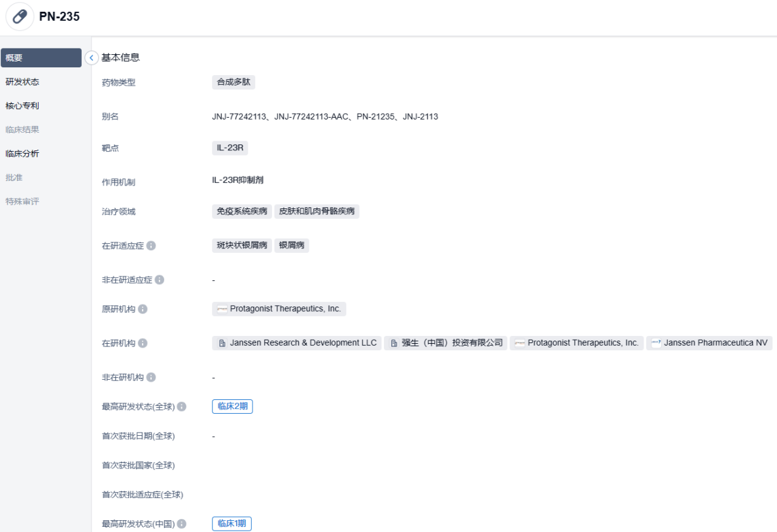Switch to 临床分析 in sidebar
This screenshot has height=532, width=777.
[x=22, y=154]
